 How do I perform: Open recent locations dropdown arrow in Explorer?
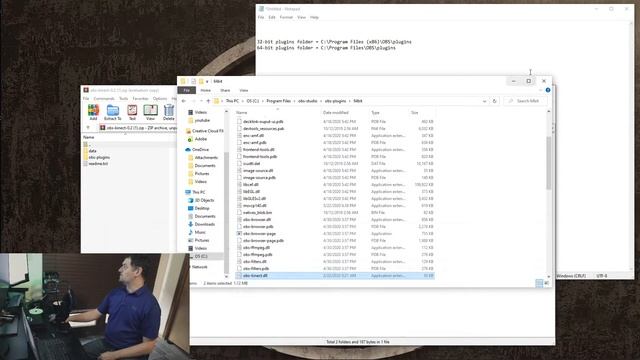tap(201, 101)
